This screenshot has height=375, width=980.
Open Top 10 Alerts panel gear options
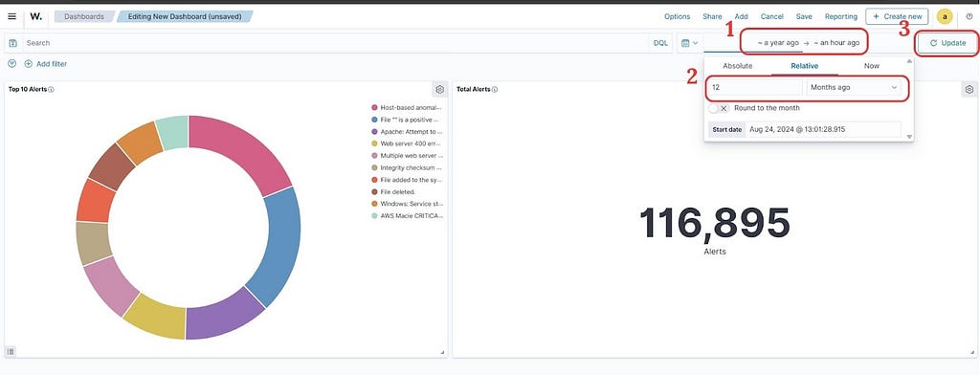pyautogui.click(x=439, y=89)
